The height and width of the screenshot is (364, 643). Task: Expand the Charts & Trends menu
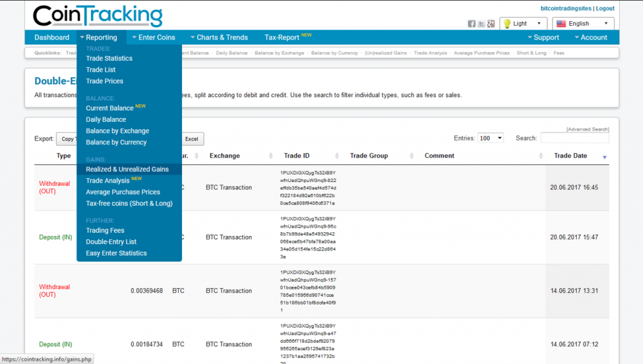219,37
